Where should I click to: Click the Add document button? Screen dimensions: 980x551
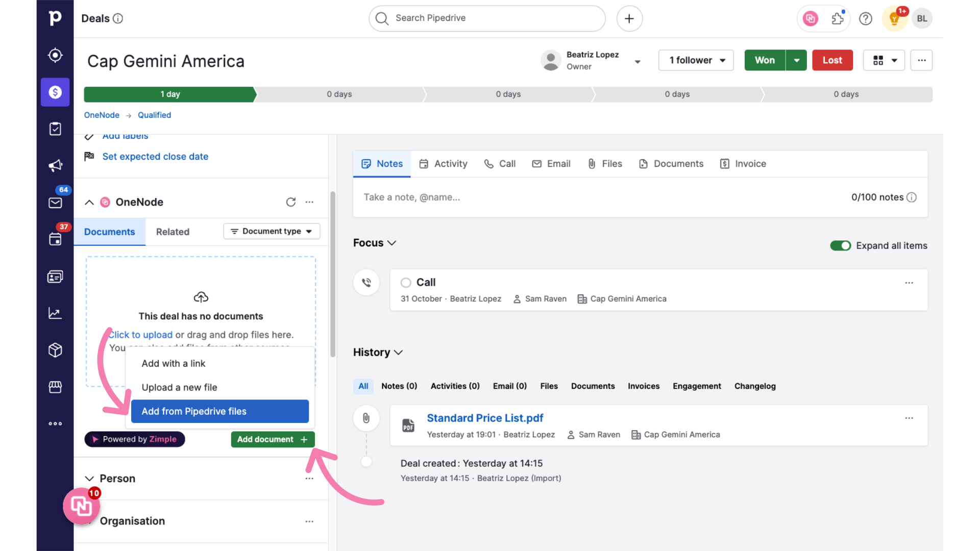click(x=273, y=439)
